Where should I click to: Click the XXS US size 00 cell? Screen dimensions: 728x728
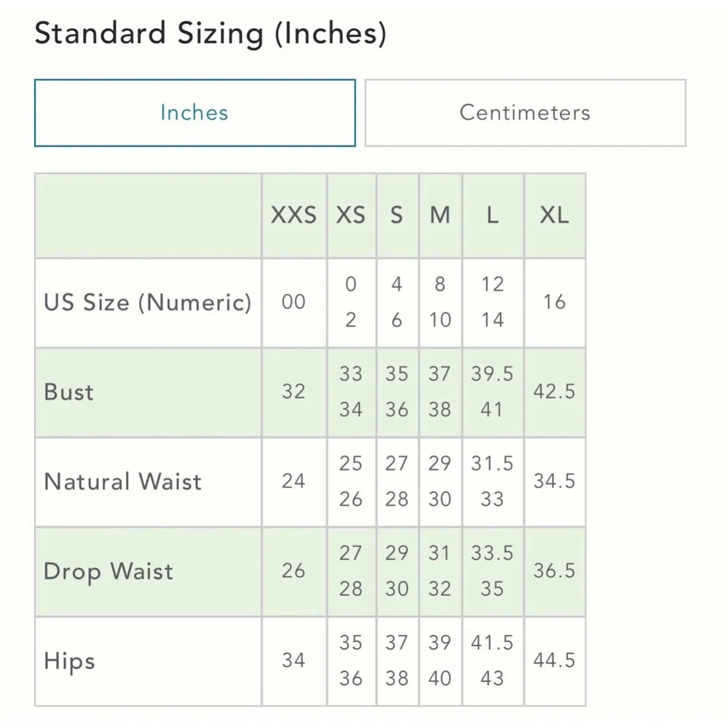tap(293, 302)
